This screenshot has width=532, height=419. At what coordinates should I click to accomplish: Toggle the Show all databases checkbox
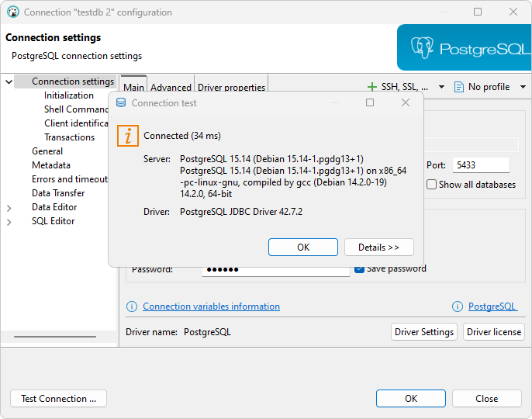click(432, 185)
